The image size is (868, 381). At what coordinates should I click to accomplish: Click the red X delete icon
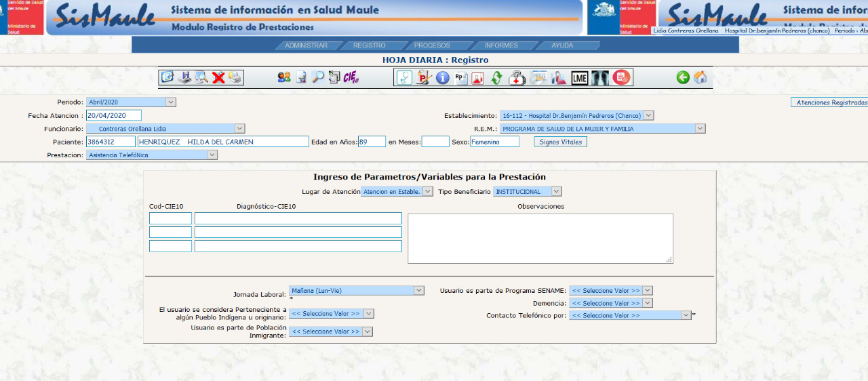pos(218,77)
